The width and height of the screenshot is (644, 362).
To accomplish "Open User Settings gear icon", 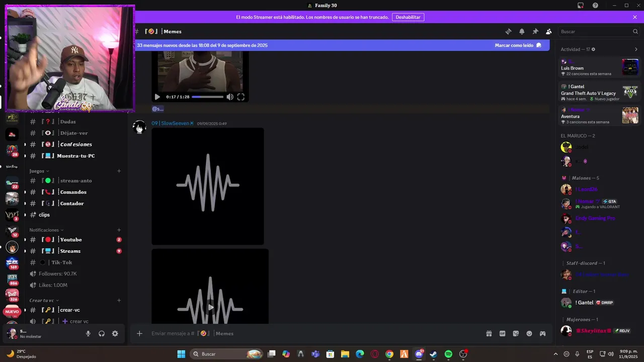I will click(115, 333).
